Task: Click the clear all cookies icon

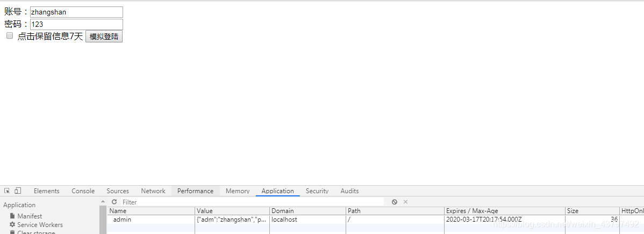Action: click(x=394, y=202)
